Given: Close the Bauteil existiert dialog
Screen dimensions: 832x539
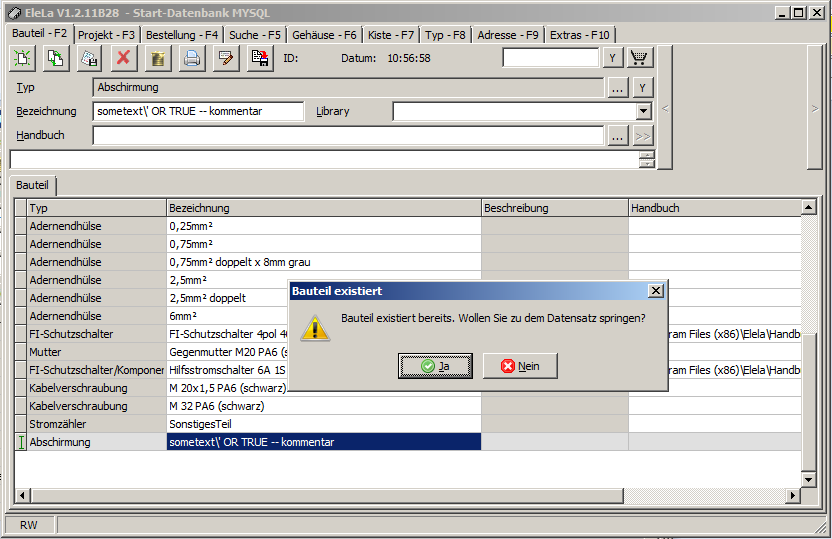Looking at the screenshot, I should (x=655, y=291).
